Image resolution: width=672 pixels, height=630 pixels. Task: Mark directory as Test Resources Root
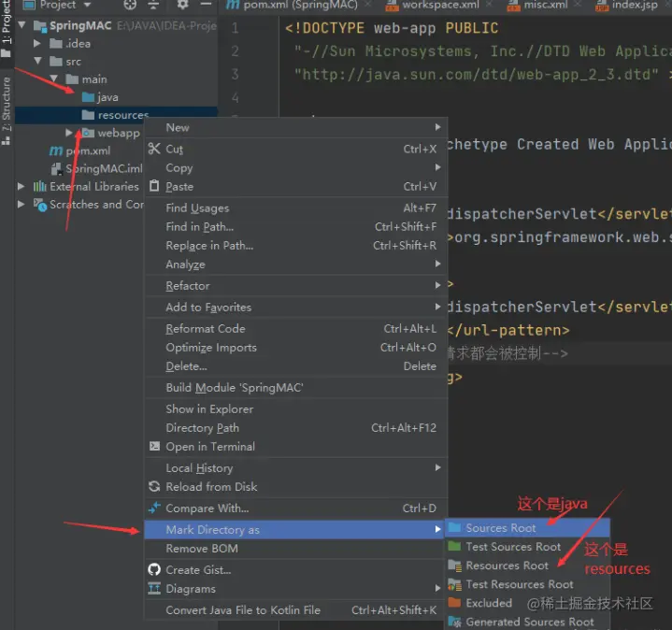click(x=527, y=585)
